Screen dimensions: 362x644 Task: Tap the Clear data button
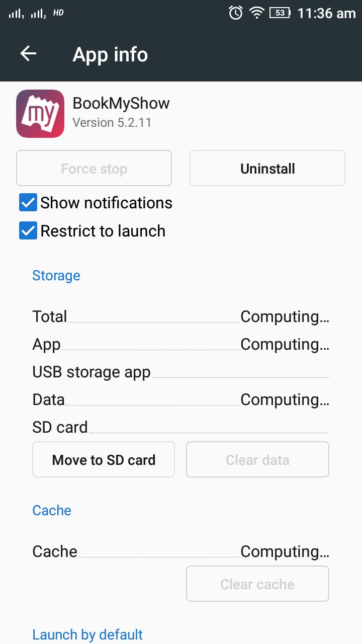pyautogui.click(x=257, y=459)
